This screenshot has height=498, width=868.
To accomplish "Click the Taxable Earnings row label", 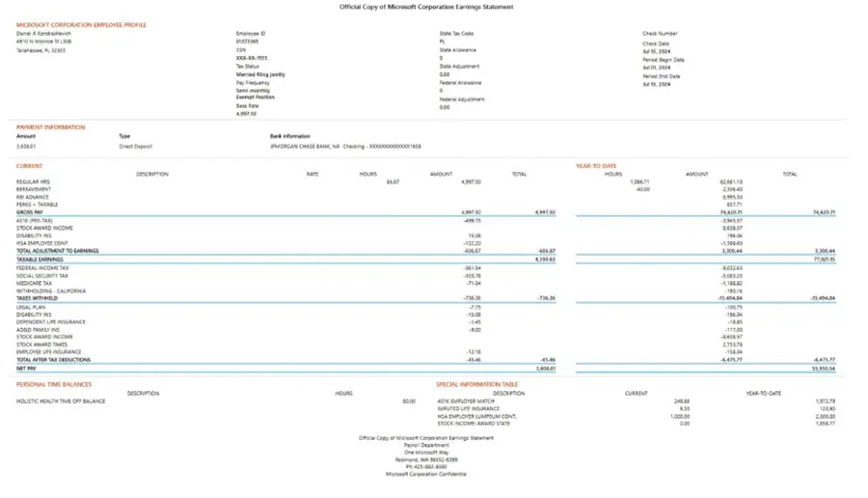I will [x=40, y=260].
